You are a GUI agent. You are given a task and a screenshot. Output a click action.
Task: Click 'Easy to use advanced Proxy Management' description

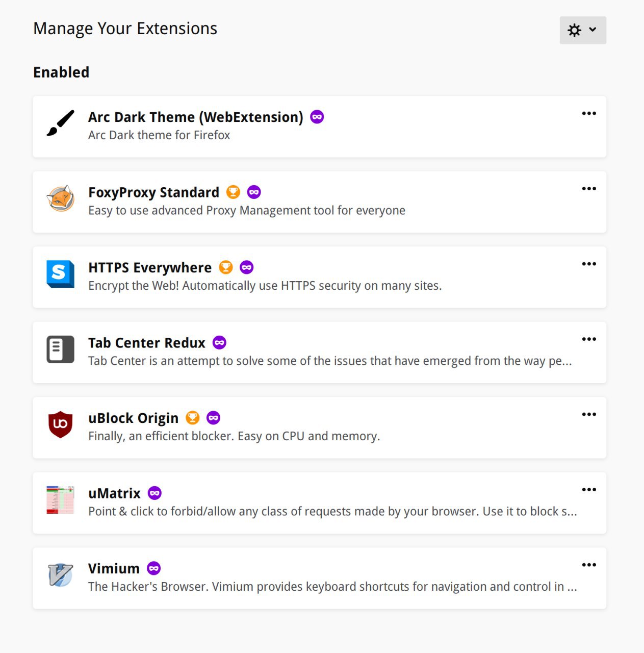click(x=247, y=211)
